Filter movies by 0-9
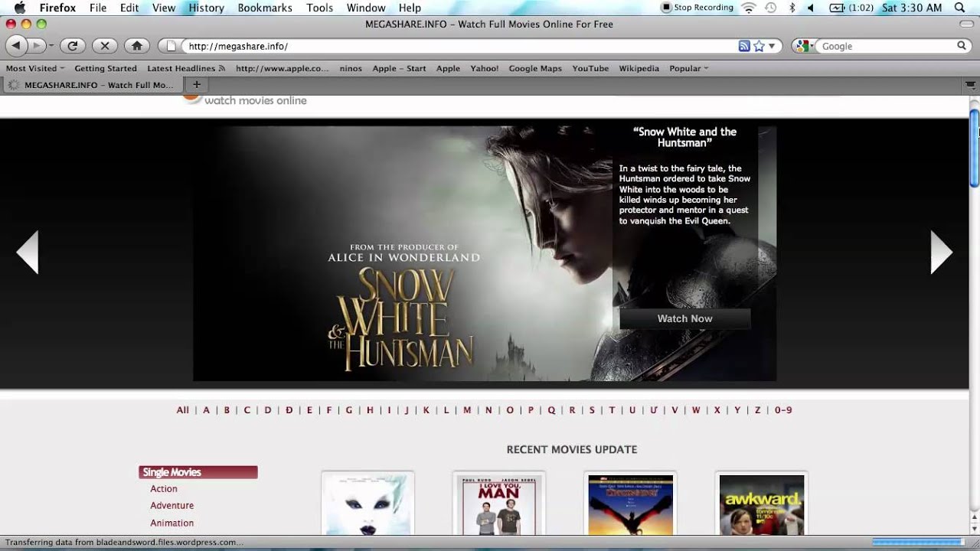The image size is (980, 551). 783,410
